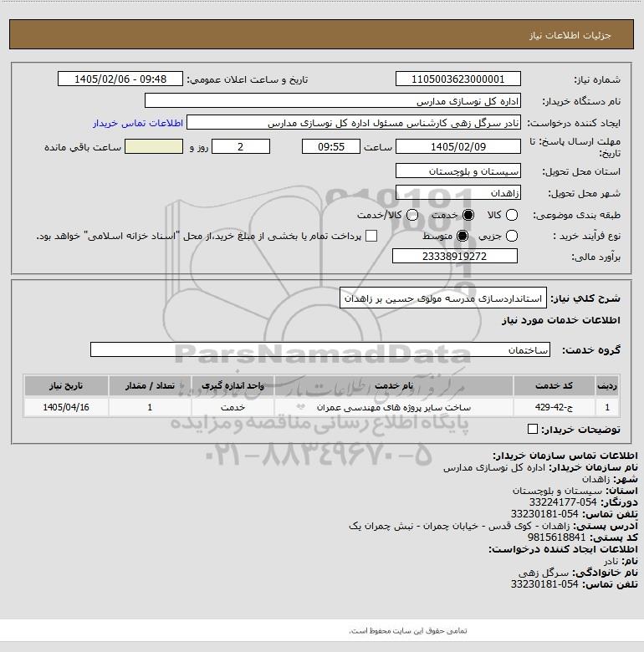Click the deadline hour field 09:55
644x652 pixels.
point(331,146)
